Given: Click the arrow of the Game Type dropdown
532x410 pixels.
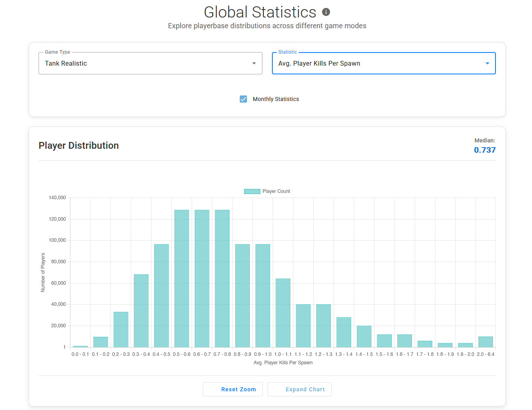Looking at the screenshot, I should tap(254, 63).
